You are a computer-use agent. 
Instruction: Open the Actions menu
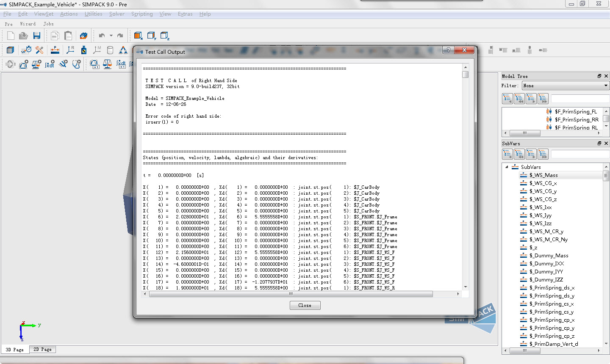tap(69, 14)
